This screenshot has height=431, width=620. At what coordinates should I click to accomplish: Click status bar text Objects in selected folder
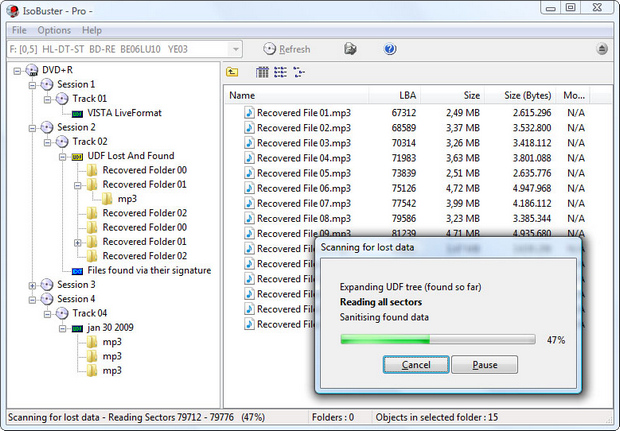pos(437,417)
